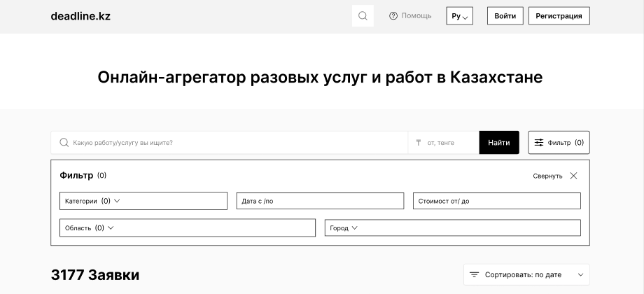
Task: Click the Регистрация button
Action: point(559,16)
